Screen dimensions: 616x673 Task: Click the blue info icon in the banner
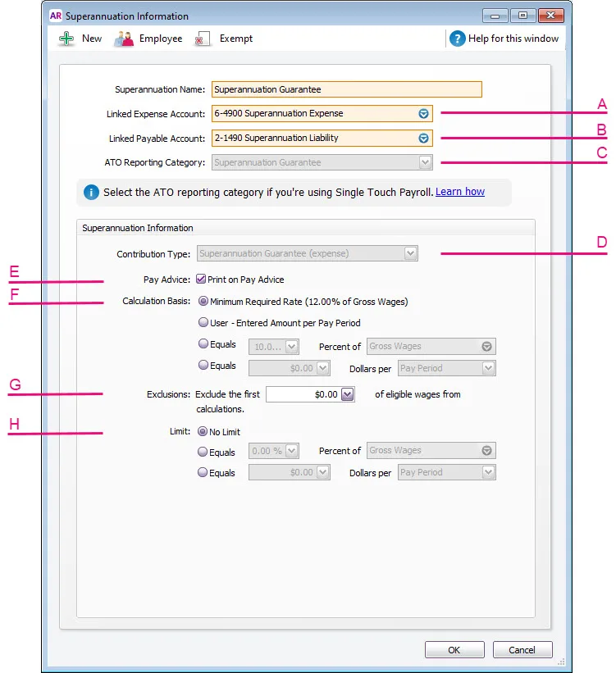[91, 192]
